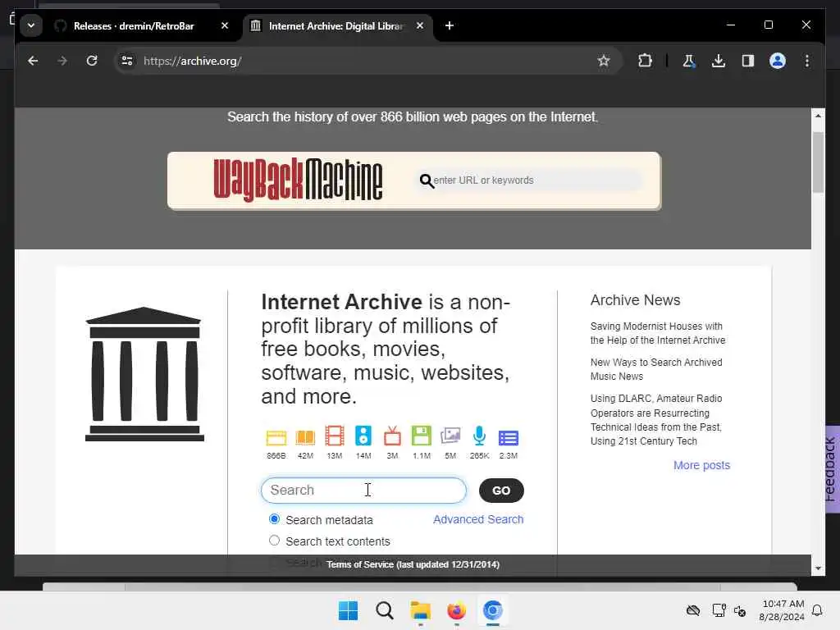Open the browser extensions puzzle icon
Image resolution: width=840 pixels, height=630 pixels.
645,61
